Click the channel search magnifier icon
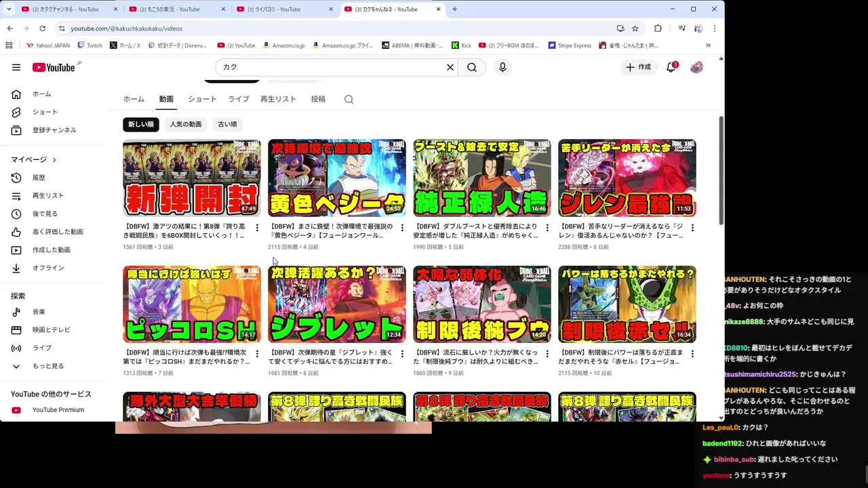Viewport: 868px width, 488px height. [349, 100]
